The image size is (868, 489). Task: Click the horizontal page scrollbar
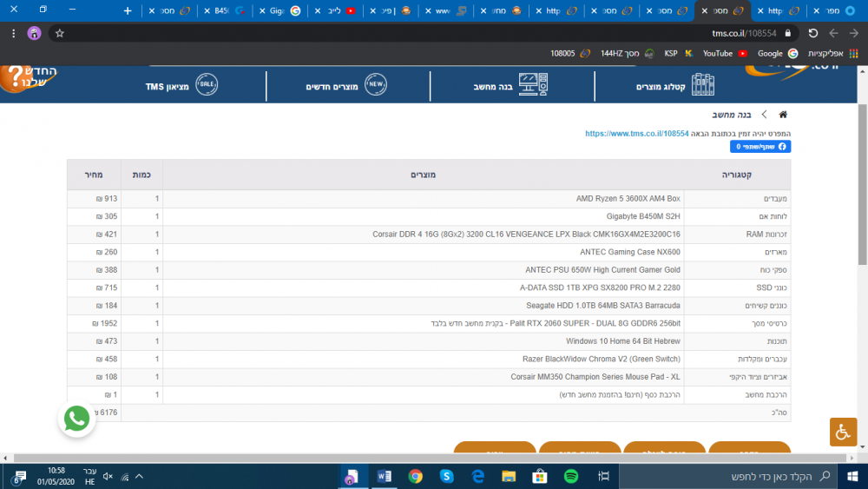coord(430,458)
